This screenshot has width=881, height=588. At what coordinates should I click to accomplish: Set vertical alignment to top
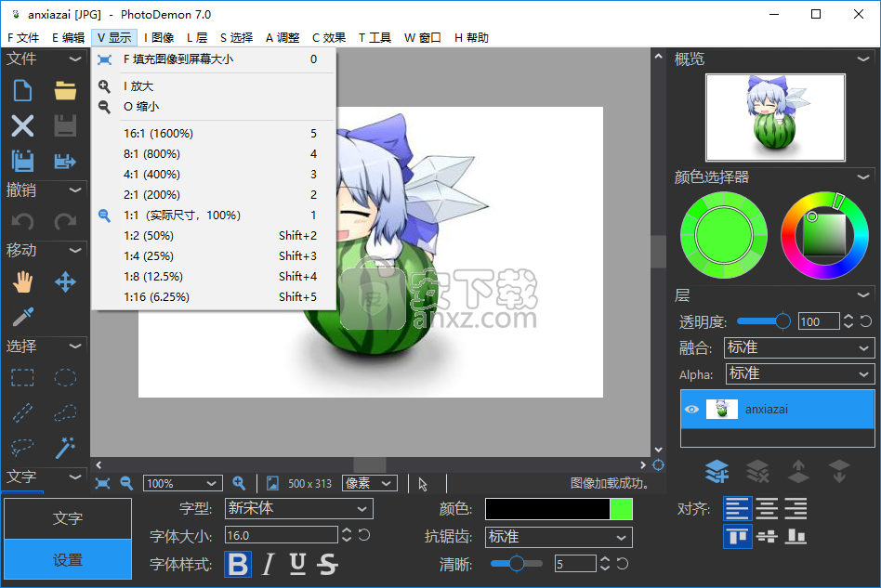click(x=737, y=536)
